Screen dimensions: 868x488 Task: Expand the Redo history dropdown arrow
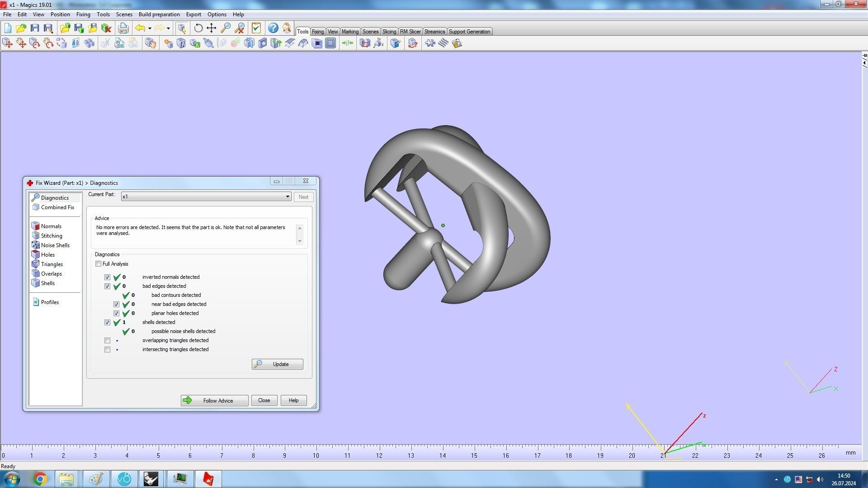168,28
